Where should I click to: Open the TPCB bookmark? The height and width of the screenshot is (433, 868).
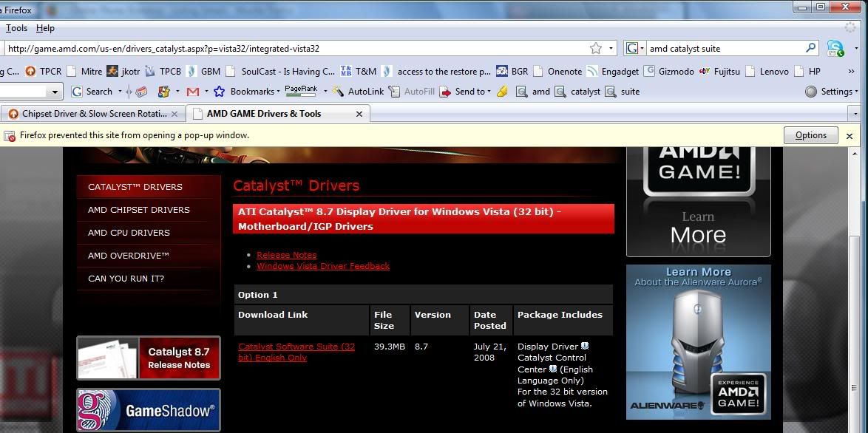163,72
